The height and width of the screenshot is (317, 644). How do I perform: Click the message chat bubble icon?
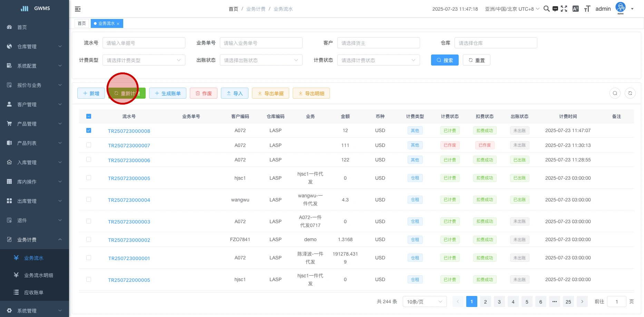pyautogui.click(x=555, y=9)
